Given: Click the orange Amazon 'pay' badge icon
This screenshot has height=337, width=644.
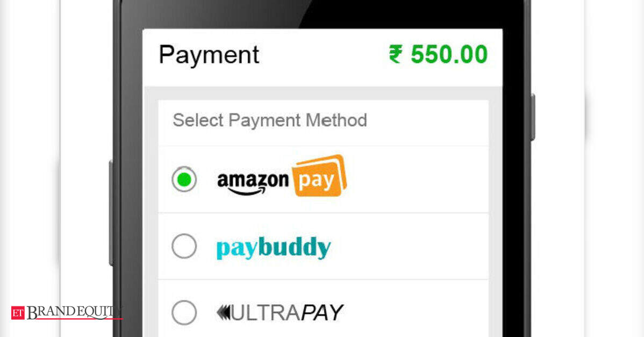Looking at the screenshot, I should coord(319,176).
